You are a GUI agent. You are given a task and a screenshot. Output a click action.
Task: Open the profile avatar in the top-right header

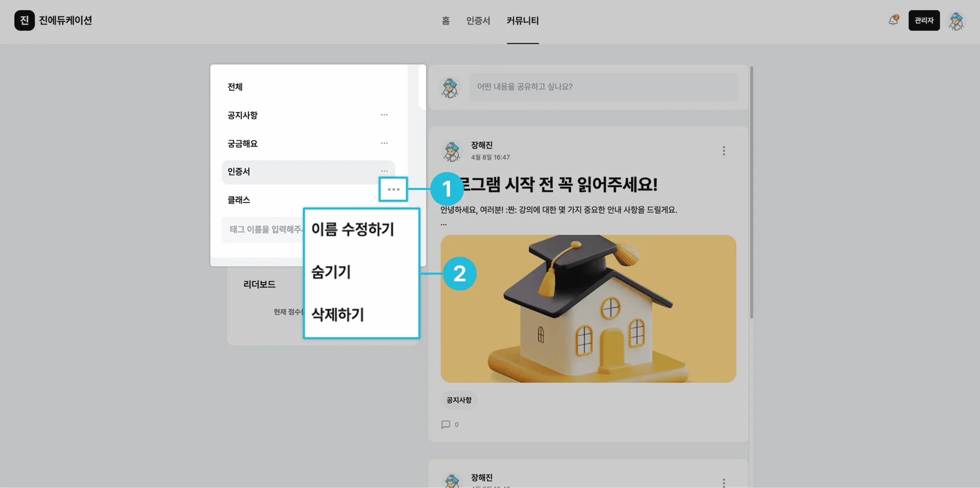coord(956,21)
